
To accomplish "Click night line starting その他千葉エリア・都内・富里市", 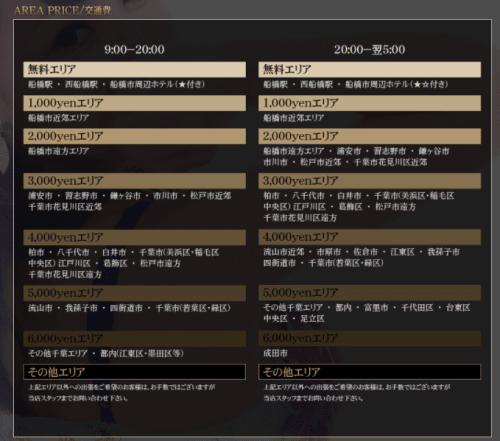I will (367, 307).
